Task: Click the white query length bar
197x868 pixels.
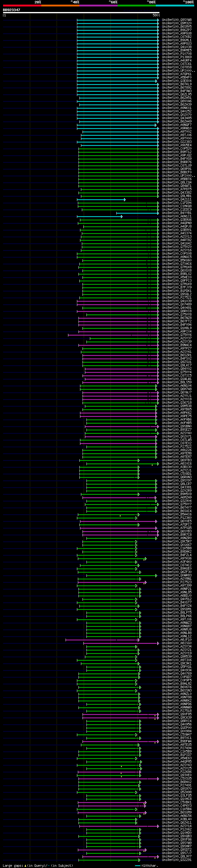Action: (x=81, y=13)
